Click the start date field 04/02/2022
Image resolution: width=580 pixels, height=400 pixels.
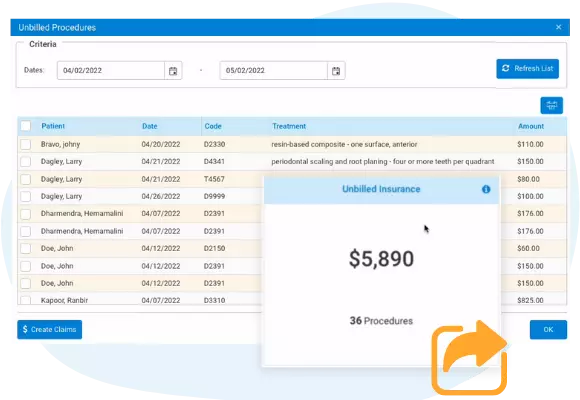click(x=111, y=70)
